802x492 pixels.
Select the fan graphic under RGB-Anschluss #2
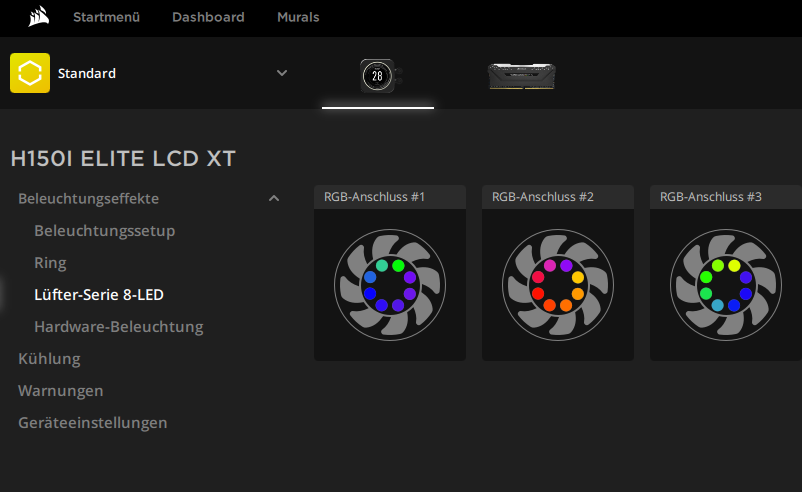558,285
